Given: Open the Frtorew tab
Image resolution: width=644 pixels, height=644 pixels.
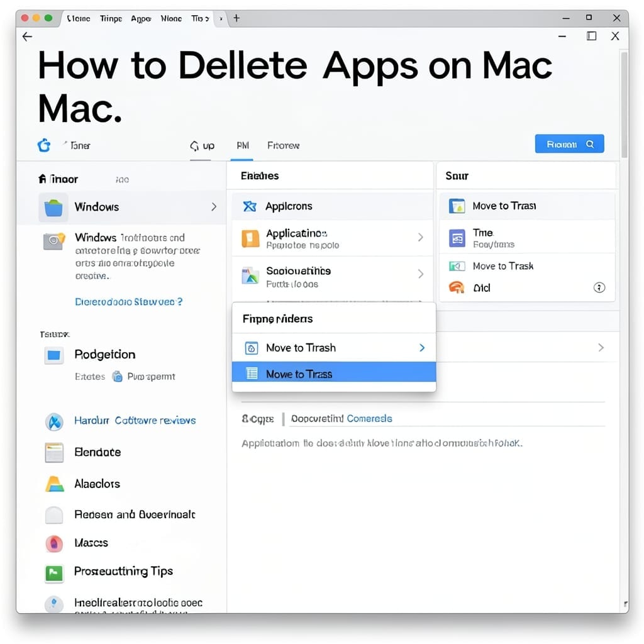Looking at the screenshot, I should pos(284,145).
